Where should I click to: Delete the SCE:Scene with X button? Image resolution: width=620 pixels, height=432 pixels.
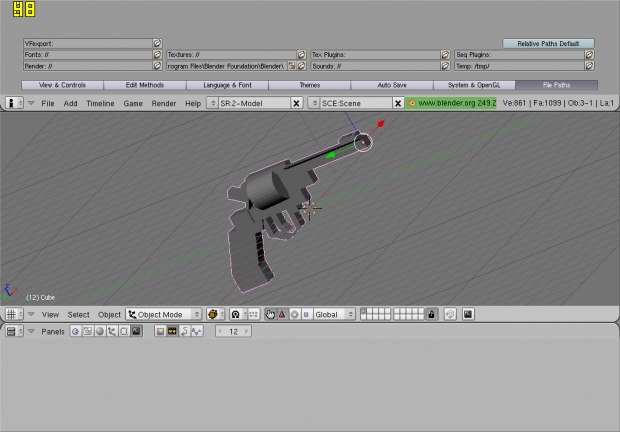pyautogui.click(x=398, y=103)
